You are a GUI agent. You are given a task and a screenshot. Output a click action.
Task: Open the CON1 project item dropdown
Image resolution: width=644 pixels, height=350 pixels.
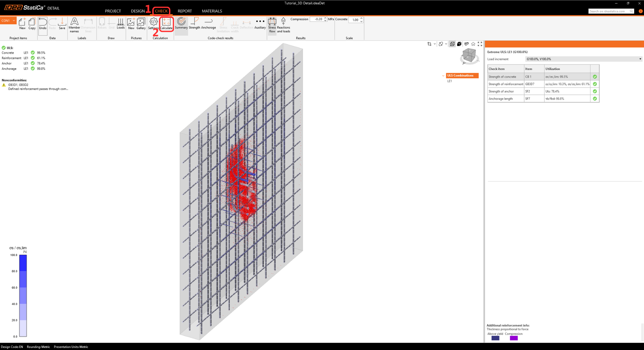tap(8, 20)
